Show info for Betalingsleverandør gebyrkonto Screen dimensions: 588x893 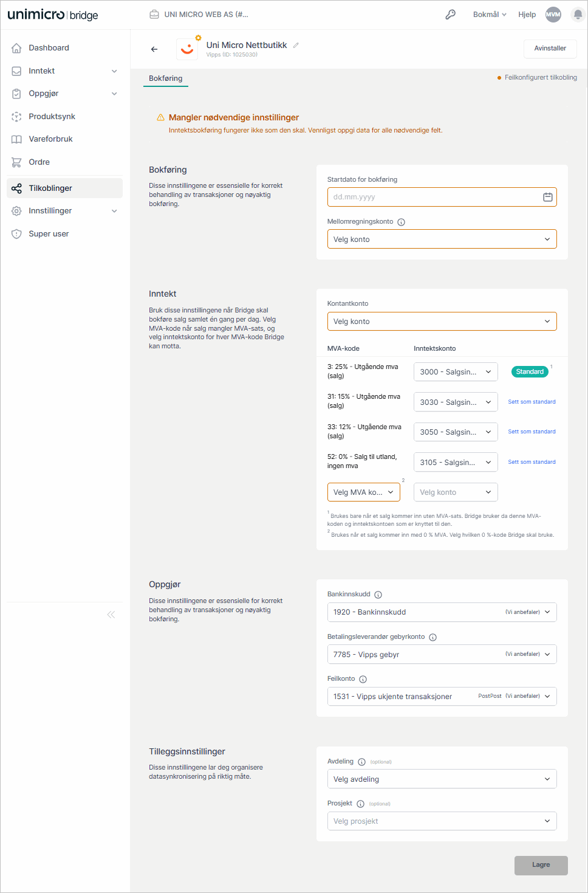point(432,637)
